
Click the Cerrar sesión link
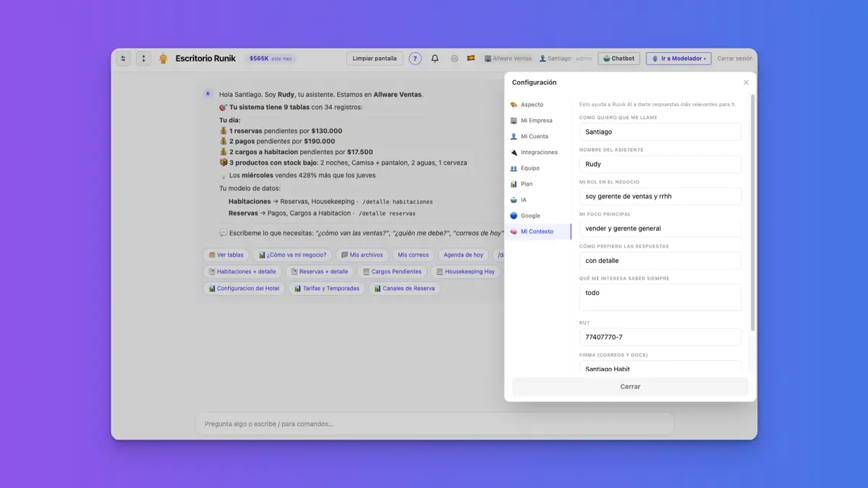coord(735,59)
